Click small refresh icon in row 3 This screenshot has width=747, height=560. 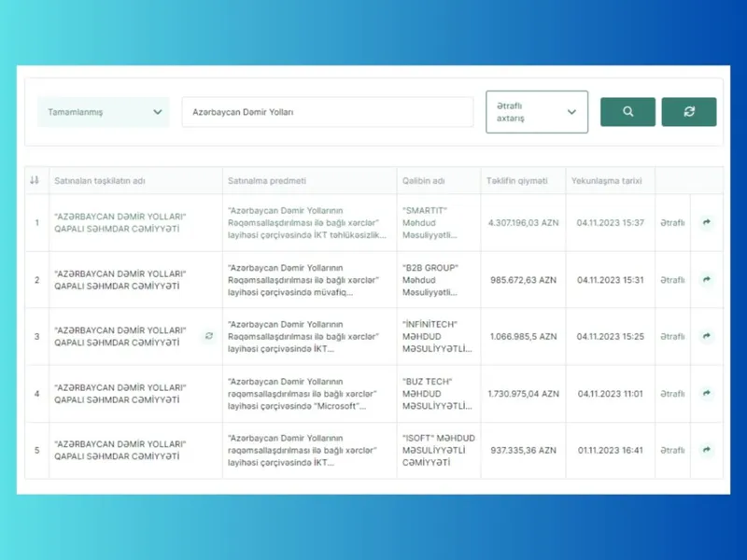(208, 336)
